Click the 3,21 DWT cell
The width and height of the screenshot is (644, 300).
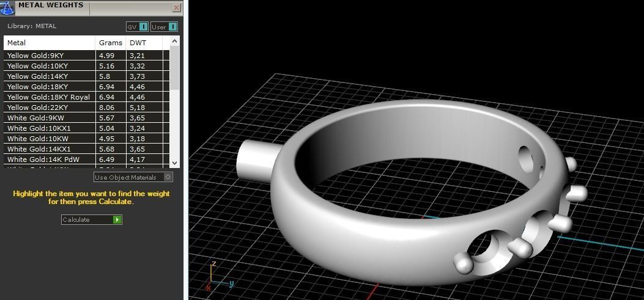pyautogui.click(x=144, y=56)
